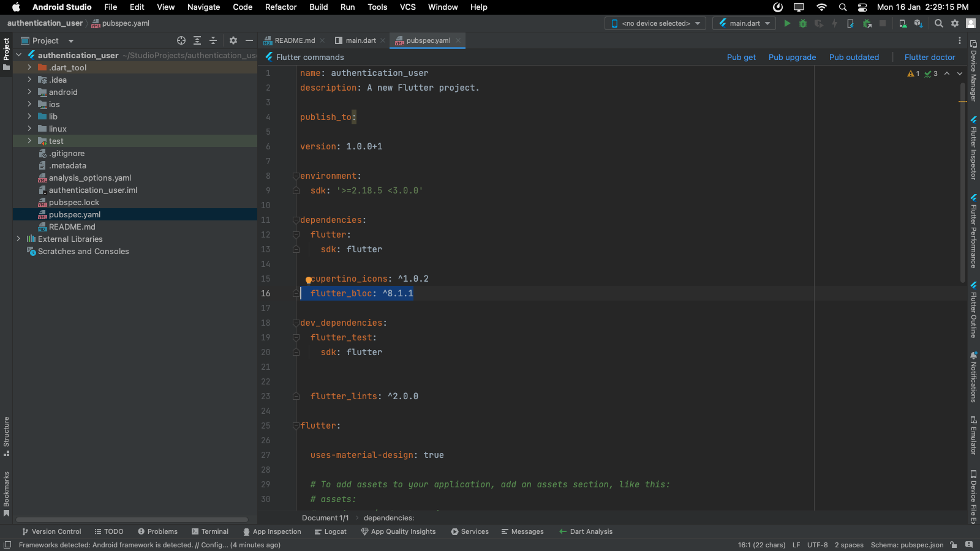Click UTF-8 encoding in status bar

pyautogui.click(x=817, y=545)
